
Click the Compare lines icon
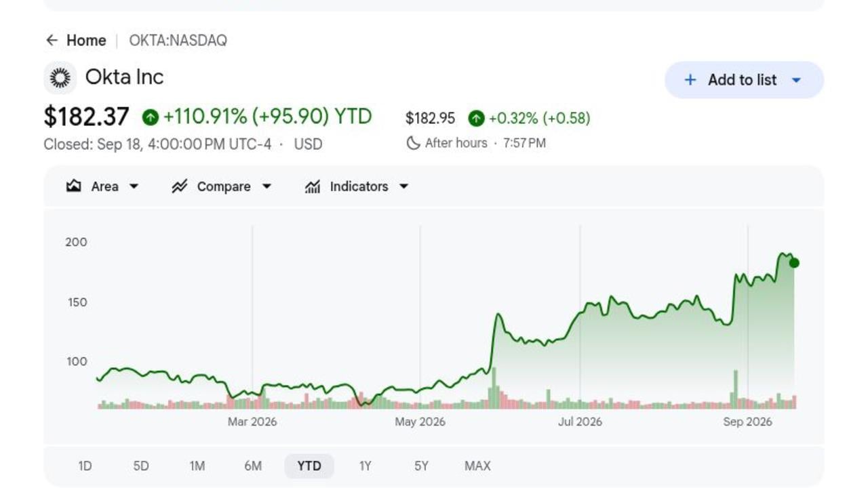[179, 186]
